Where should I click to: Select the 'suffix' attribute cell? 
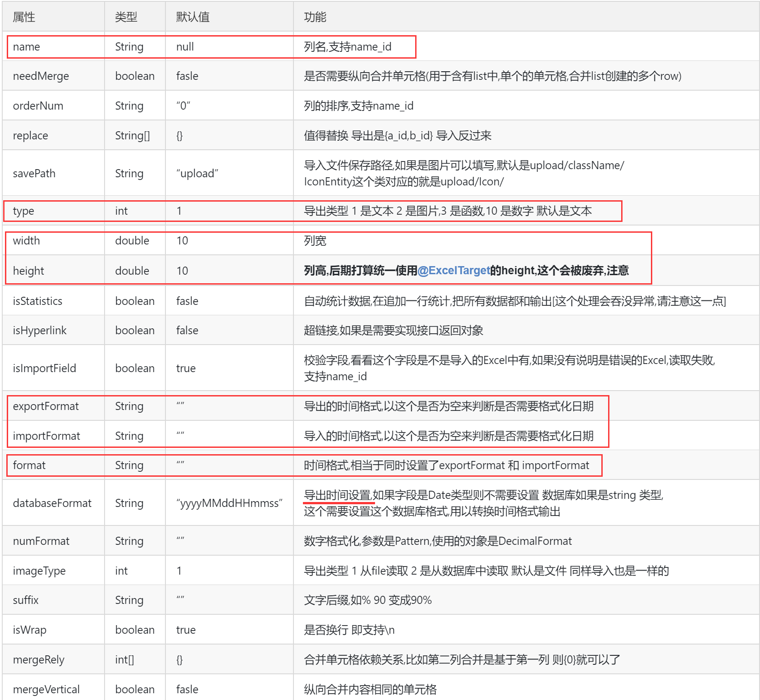(x=53, y=600)
